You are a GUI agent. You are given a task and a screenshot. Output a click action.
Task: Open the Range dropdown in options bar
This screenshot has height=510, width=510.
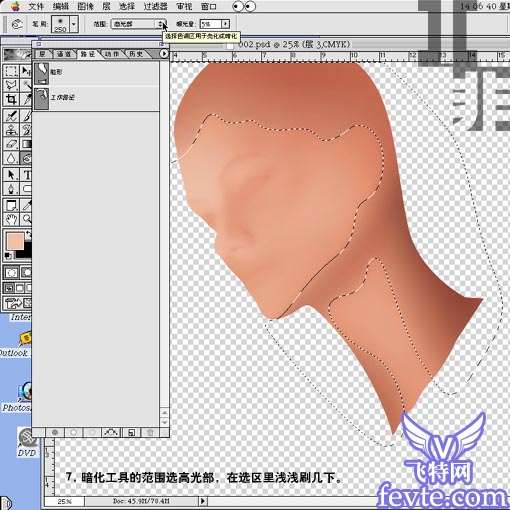tap(138, 24)
